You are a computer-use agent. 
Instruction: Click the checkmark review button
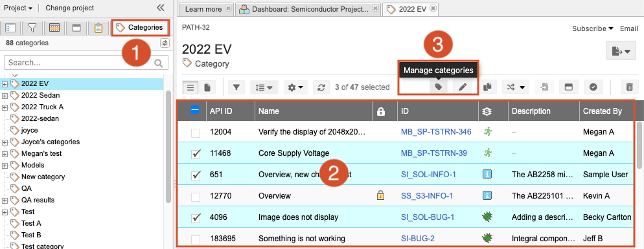[593, 87]
